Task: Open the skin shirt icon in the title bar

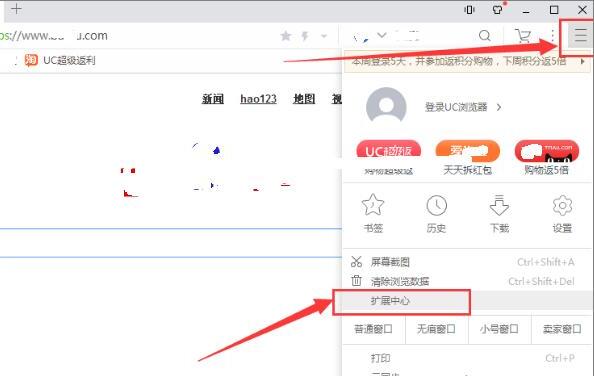Action: point(498,9)
